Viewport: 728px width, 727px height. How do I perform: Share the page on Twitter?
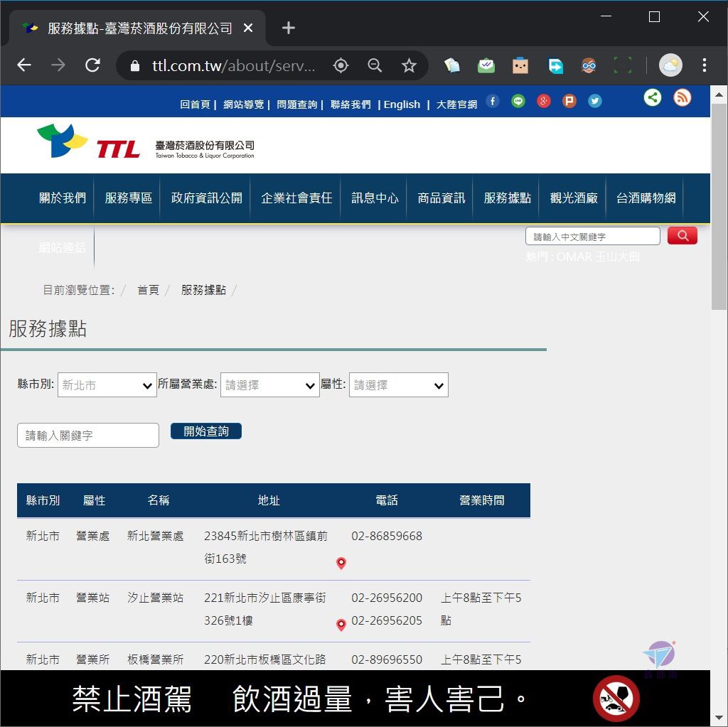(x=595, y=101)
